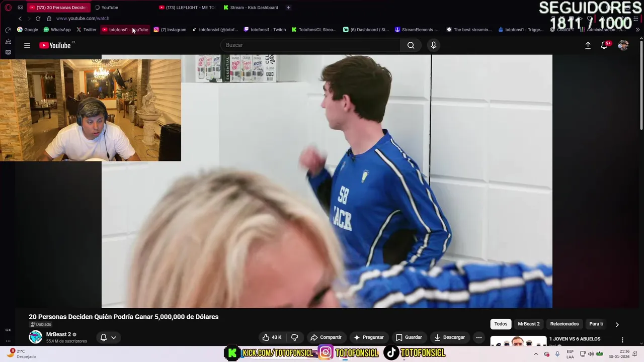Open the weather widget in taskbar

pyautogui.click(x=21, y=354)
